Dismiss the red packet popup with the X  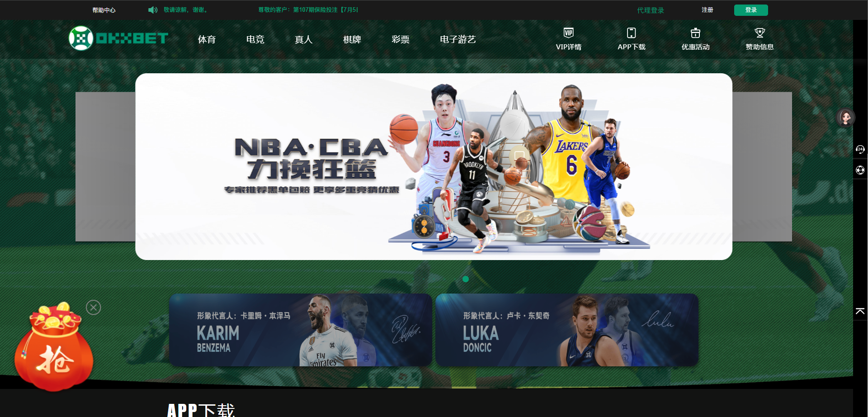click(x=94, y=307)
